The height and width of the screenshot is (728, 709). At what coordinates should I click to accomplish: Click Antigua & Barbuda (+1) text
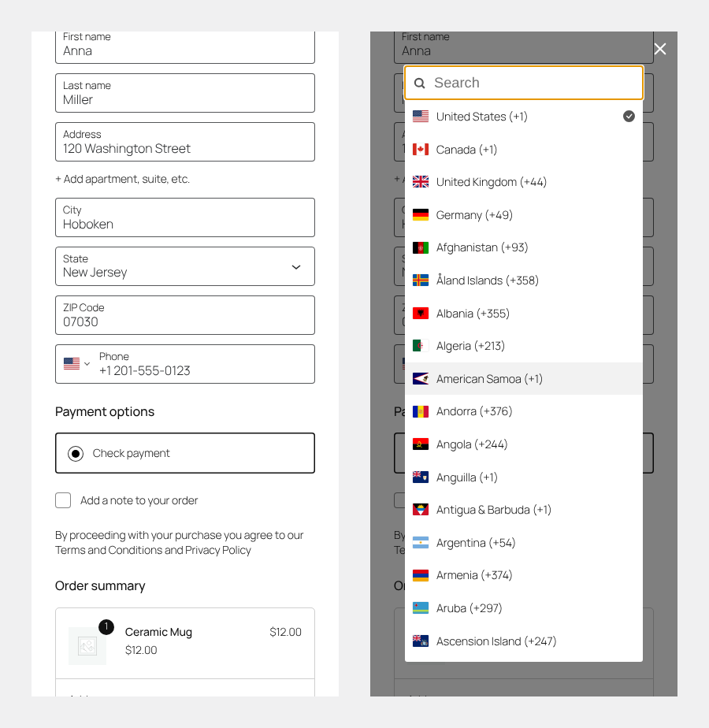tap(494, 511)
